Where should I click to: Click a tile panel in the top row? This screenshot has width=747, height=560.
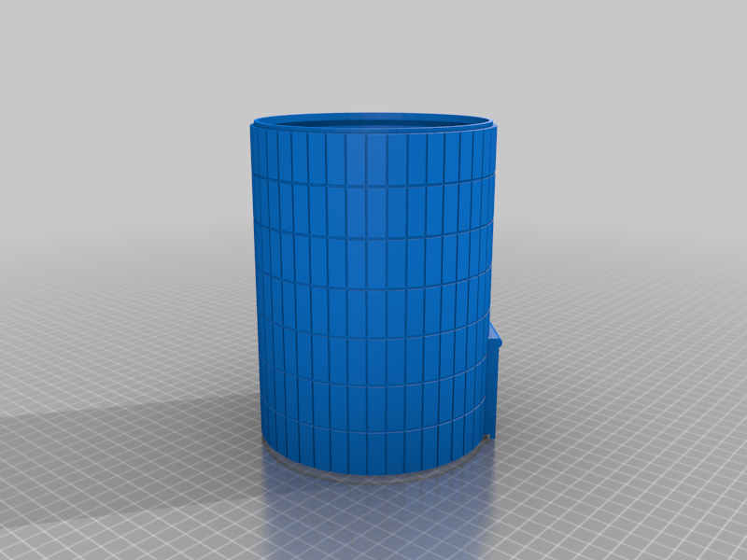[373, 159]
